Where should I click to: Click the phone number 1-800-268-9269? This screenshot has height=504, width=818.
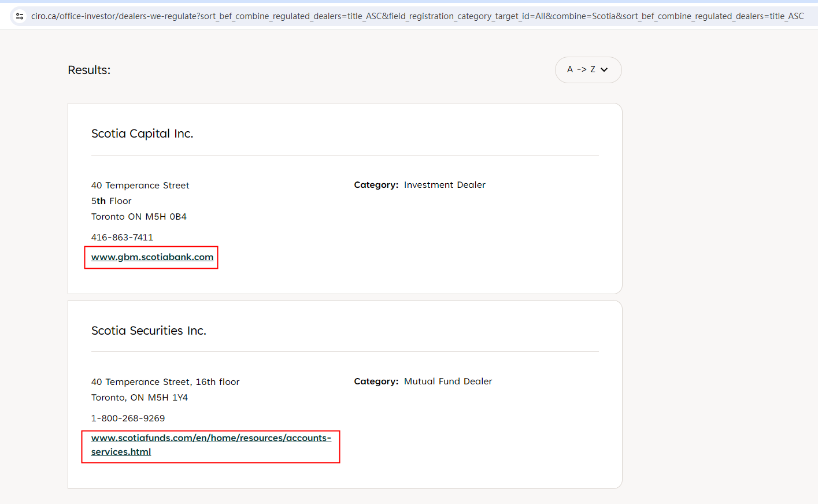pos(128,418)
